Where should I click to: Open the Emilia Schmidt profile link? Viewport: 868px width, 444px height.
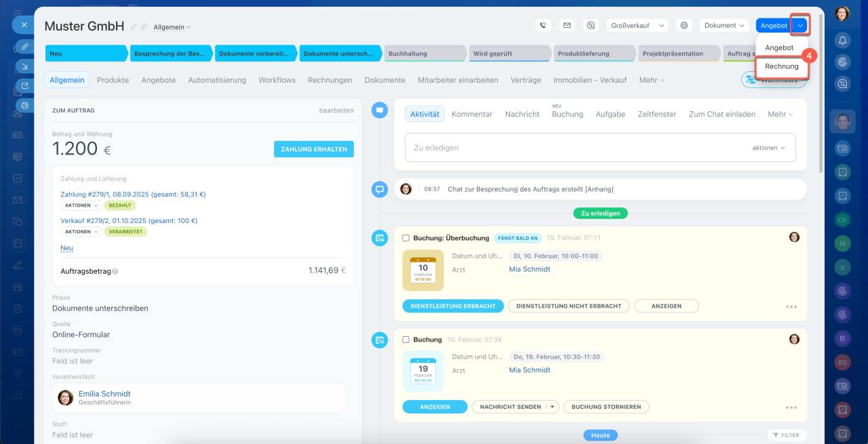(x=104, y=394)
